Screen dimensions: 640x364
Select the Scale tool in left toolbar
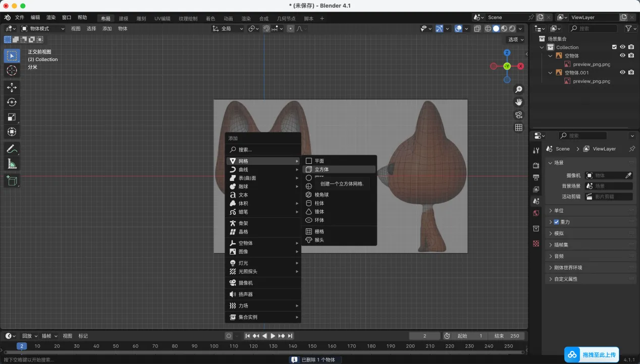12,117
